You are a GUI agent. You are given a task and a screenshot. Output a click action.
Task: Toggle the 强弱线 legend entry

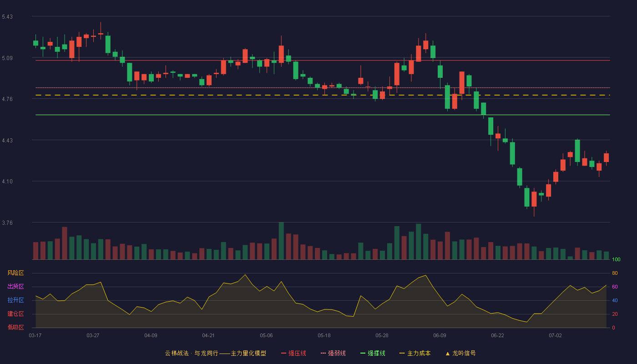[333, 353]
